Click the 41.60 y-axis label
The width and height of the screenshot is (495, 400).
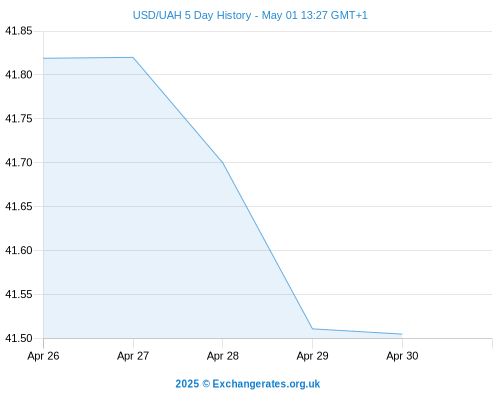click(19, 250)
